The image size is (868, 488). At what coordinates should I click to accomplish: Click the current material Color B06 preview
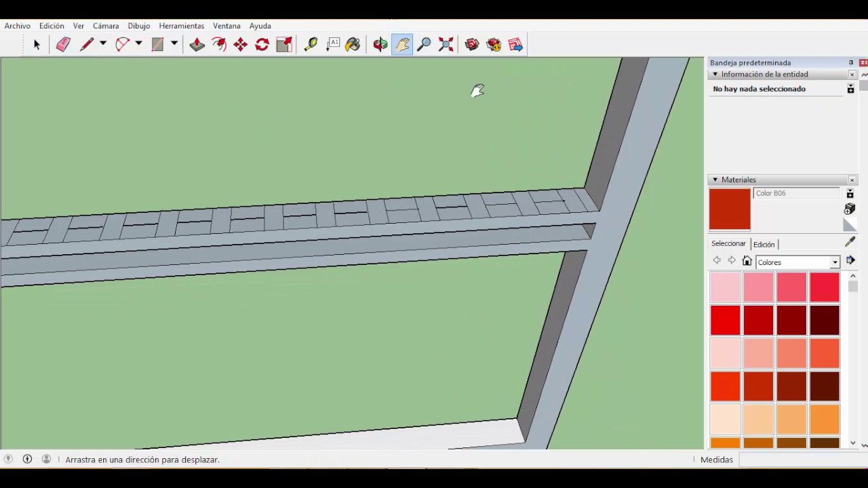click(730, 209)
